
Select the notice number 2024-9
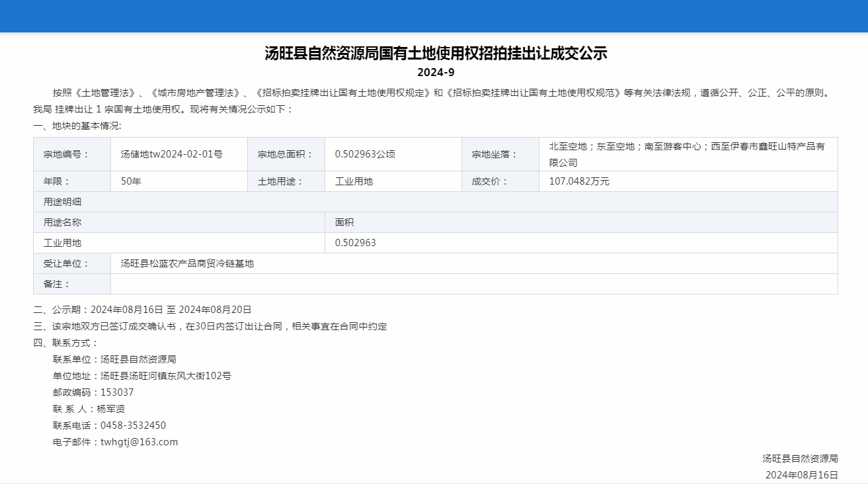pyautogui.click(x=436, y=72)
